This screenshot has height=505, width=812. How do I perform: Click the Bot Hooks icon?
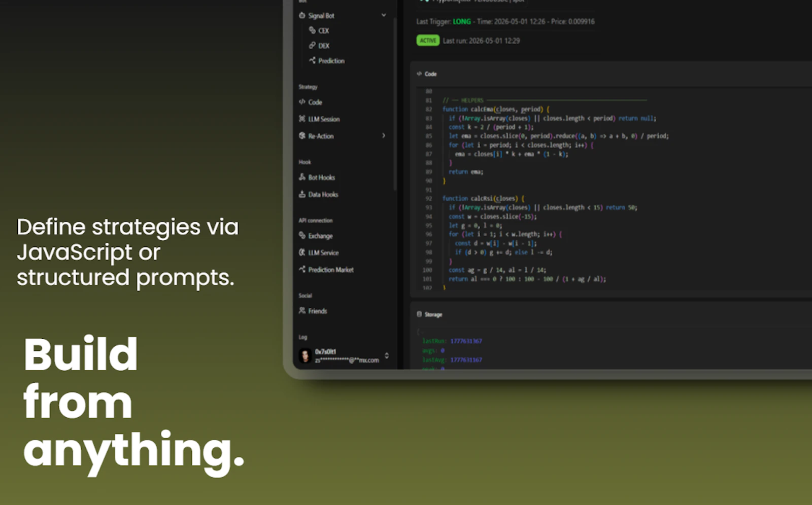[302, 177]
